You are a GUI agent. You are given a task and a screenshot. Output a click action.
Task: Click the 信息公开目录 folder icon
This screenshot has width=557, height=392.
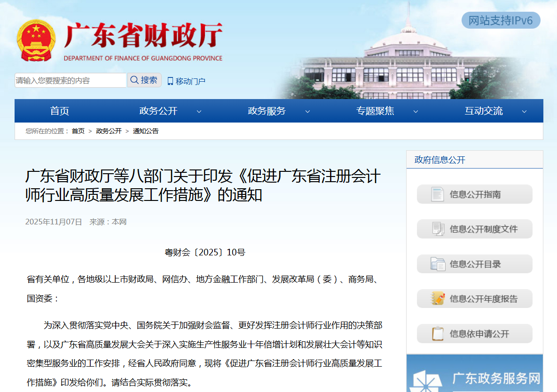coord(438,264)
